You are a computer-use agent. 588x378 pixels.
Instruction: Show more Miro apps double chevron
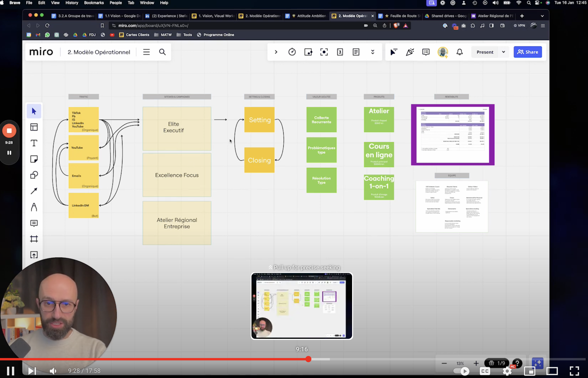pos(373,52)
